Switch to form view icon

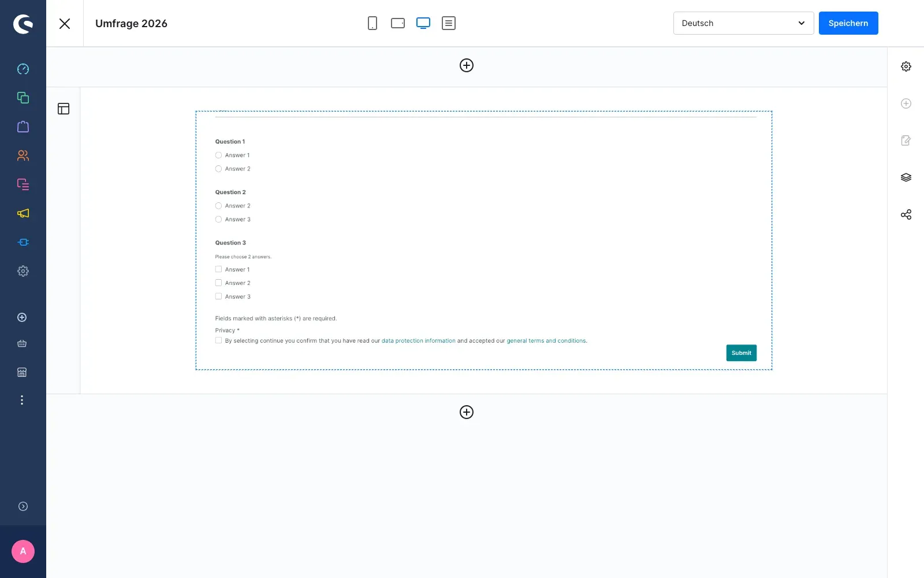[x=449, y=23]
